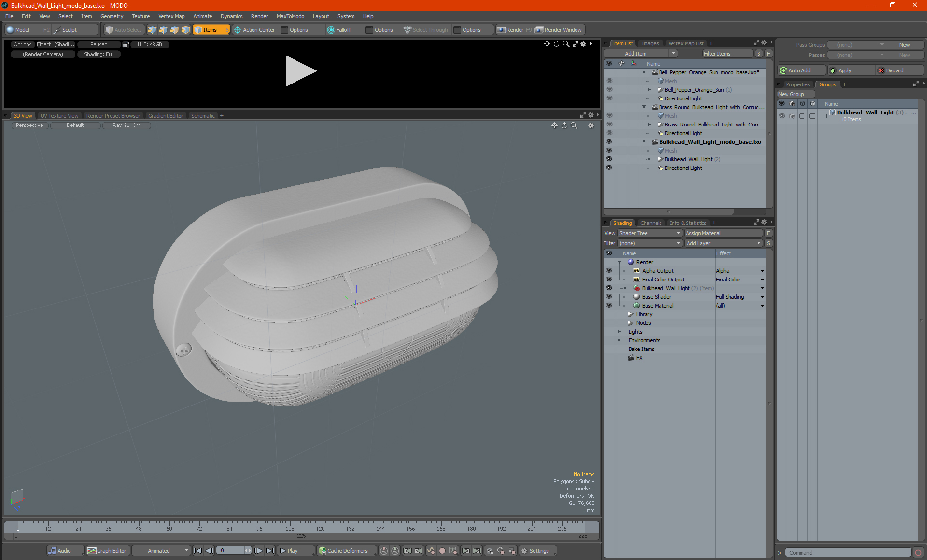The width and height of the screenshot is (927, 560).
Task: Open the Animated keyframe mode dropdown
Action: 161,551
